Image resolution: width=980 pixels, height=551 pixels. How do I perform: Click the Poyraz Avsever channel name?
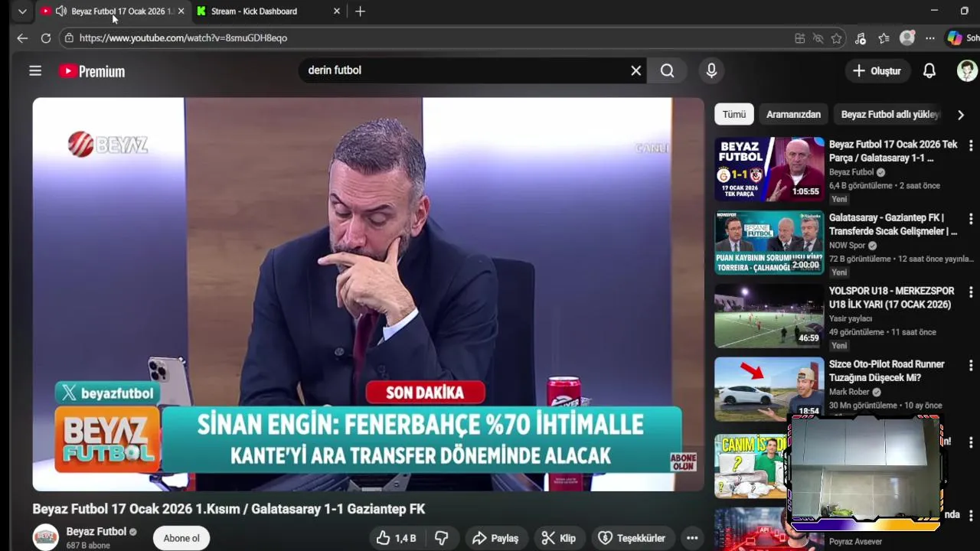855,542
